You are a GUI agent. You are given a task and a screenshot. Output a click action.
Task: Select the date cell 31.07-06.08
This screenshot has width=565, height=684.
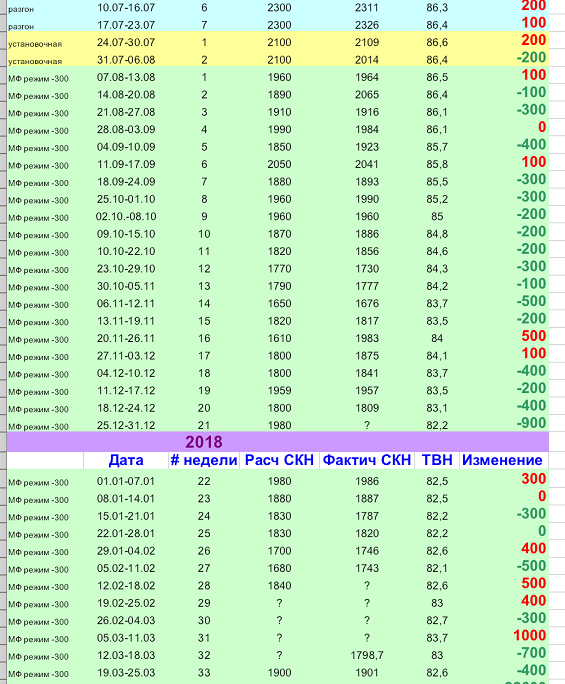pos(126,60)
